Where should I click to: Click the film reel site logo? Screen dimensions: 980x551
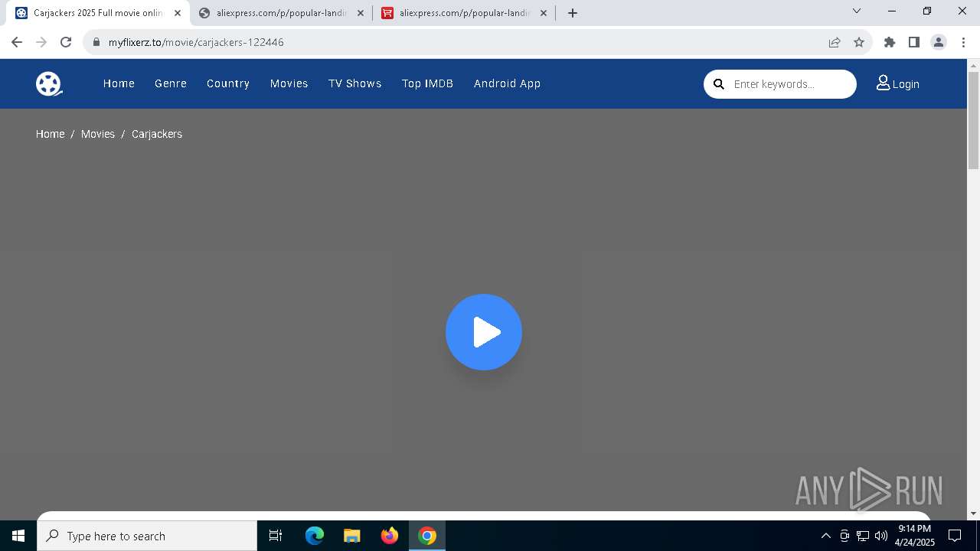pos(49,83)
